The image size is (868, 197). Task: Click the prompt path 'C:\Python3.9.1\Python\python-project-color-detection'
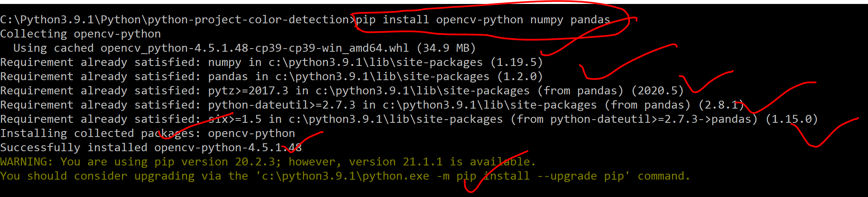(x=174, y=20)
